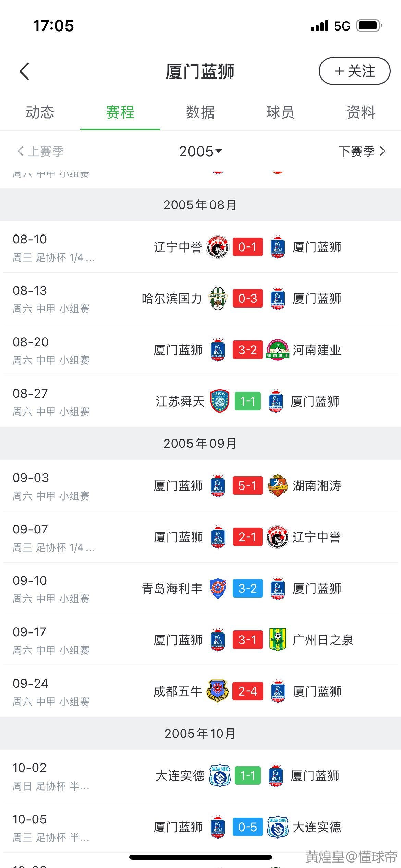Open the 资料 tab
This screenshot has width=401, height=868.
361,112
